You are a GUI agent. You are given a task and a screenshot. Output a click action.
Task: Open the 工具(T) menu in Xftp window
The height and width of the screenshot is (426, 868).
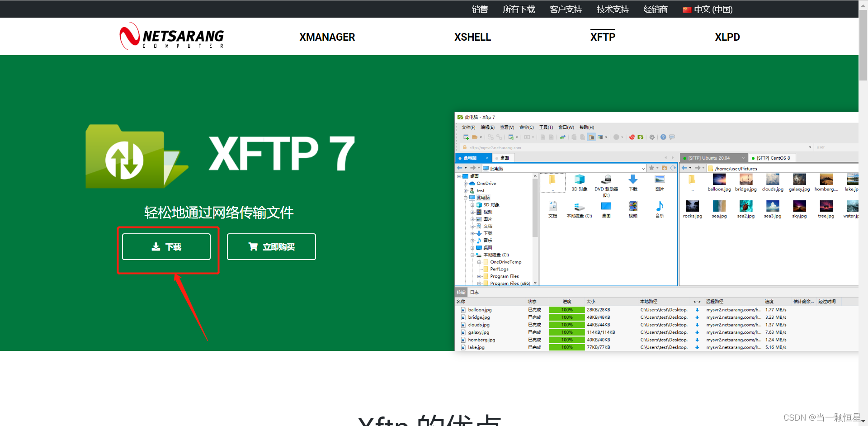[546, 128]
